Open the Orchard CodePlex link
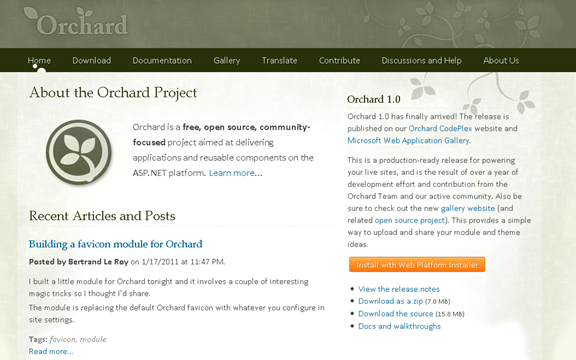Image resolution: width=576 pixels, height=360 pixels. [440, 129]
